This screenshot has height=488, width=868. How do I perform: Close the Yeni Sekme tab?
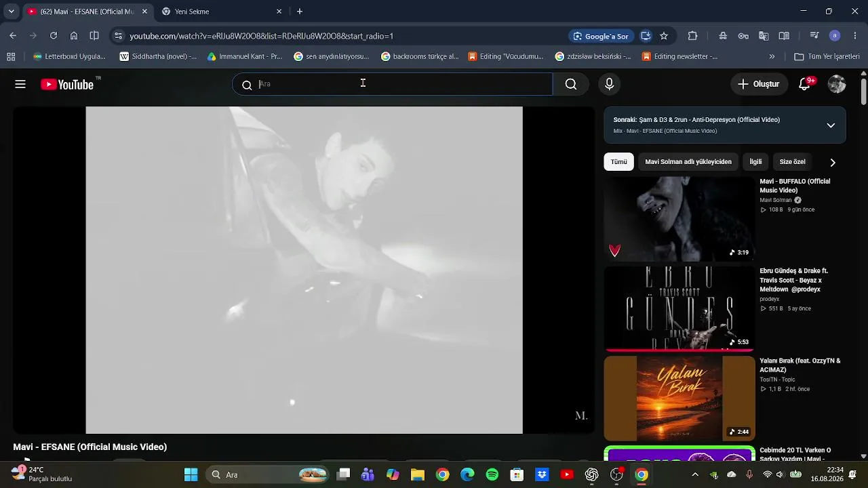279,12
